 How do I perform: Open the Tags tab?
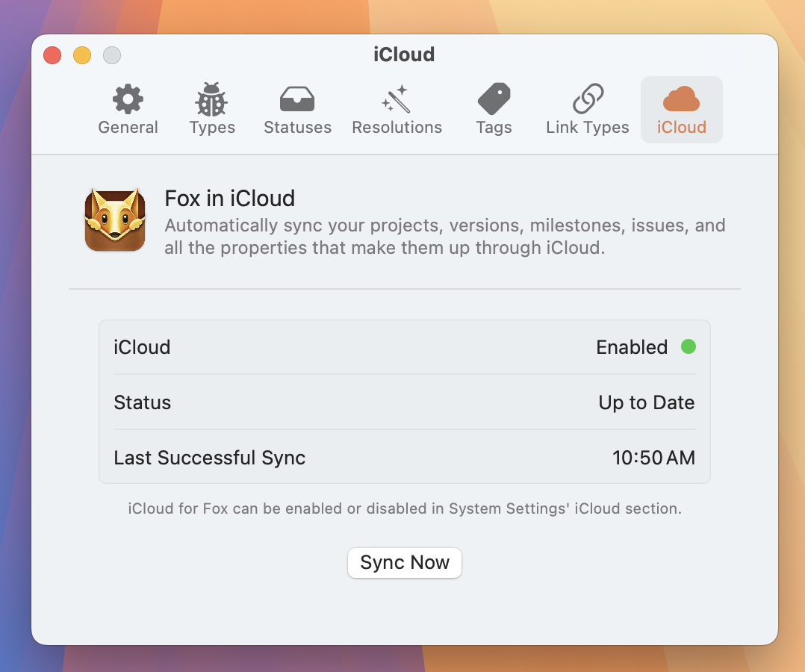click(494, 110)
